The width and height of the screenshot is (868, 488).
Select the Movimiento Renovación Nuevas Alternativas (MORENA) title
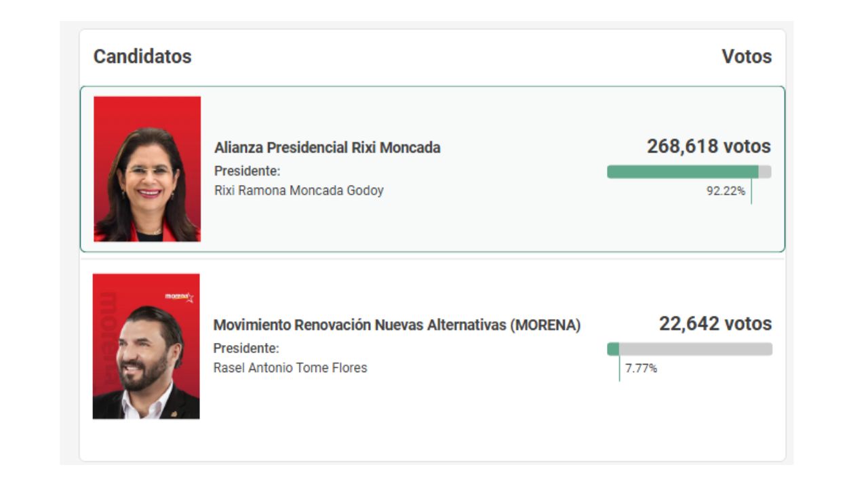(x=397, y=325)
